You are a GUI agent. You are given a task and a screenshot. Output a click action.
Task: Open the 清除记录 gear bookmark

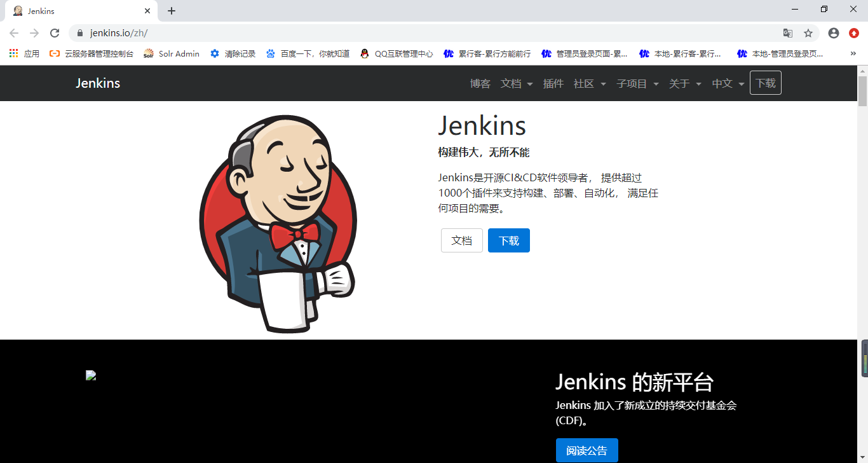click(x=233, y=54)
